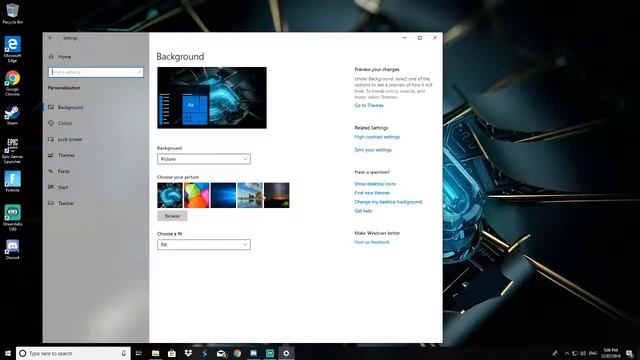Open the network icon in system tray
The height and width of the screenshot is (360, 640).
pyautogui.click(x=575, y=353)
